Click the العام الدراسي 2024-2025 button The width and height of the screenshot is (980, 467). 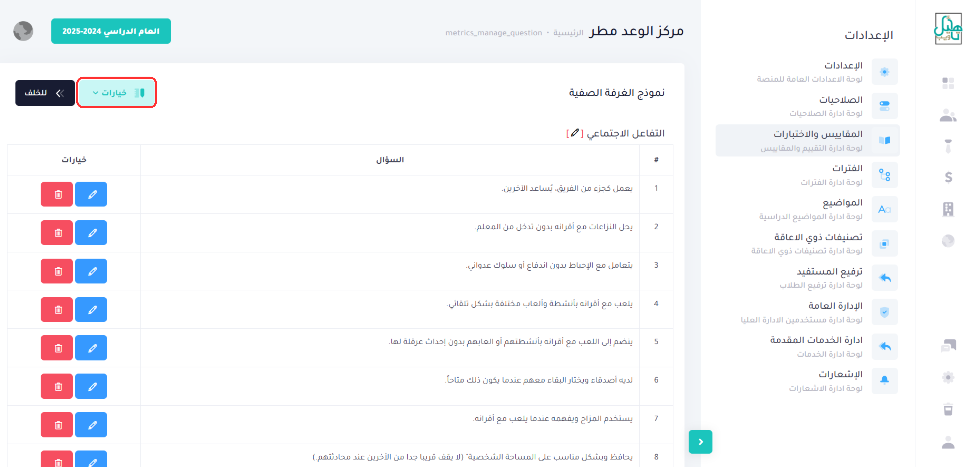point(111,31)
